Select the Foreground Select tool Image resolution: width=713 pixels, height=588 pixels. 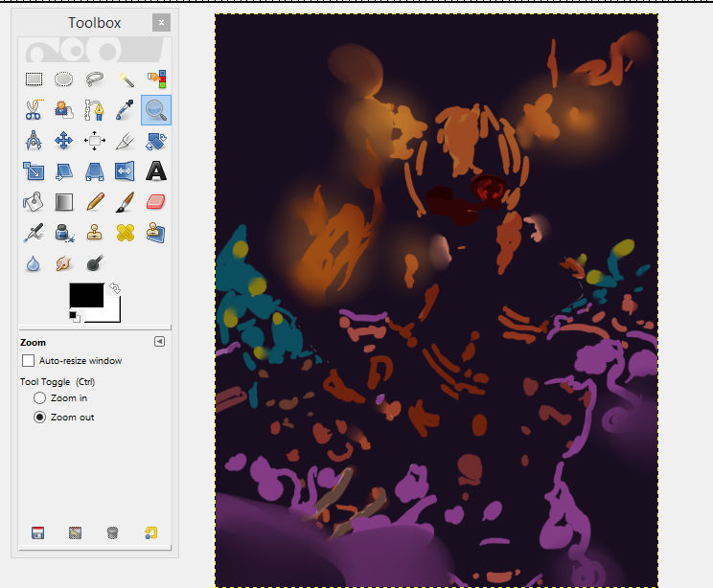(63, 110)
